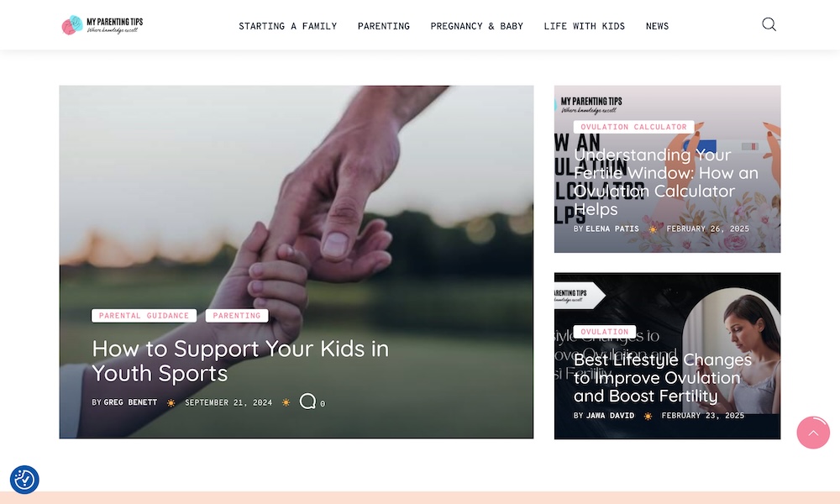
Task: Open Best Lifestyle Changes to Improve Ovulation article
Action: [x=663, y=378]
